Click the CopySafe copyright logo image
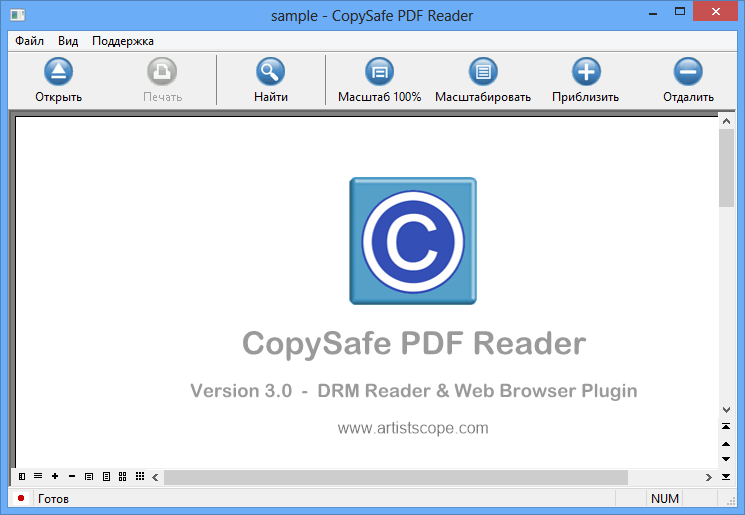The height and width of the screenshot is (515, 745). pyautogui.click(x=413, y=241)
